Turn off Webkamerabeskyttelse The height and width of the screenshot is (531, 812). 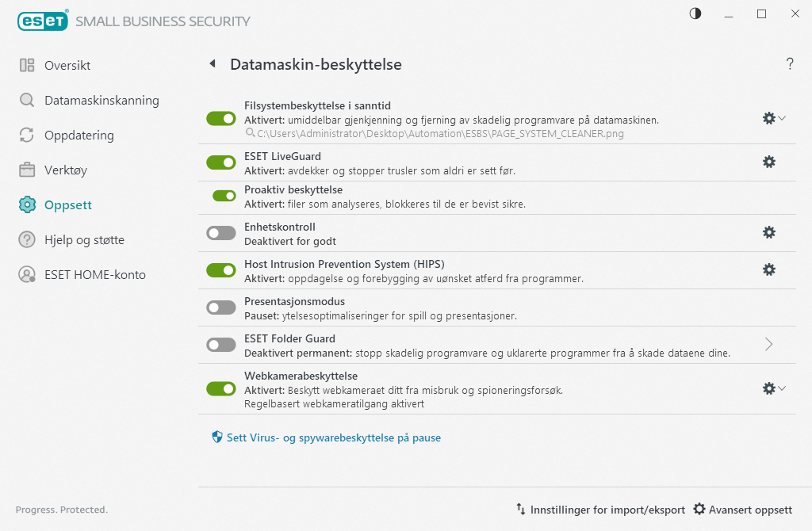[x=221, y=388]
